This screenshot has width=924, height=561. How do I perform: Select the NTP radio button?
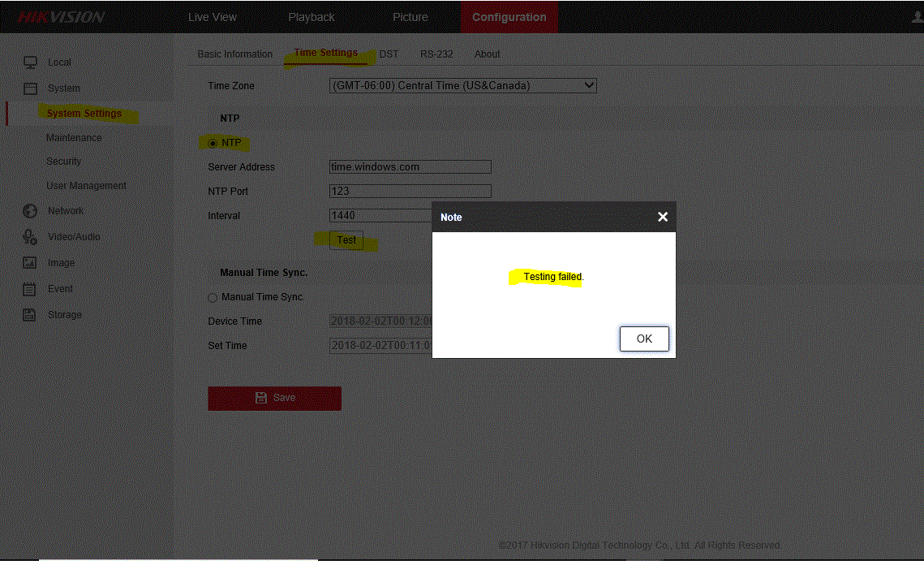click(213, 143)
